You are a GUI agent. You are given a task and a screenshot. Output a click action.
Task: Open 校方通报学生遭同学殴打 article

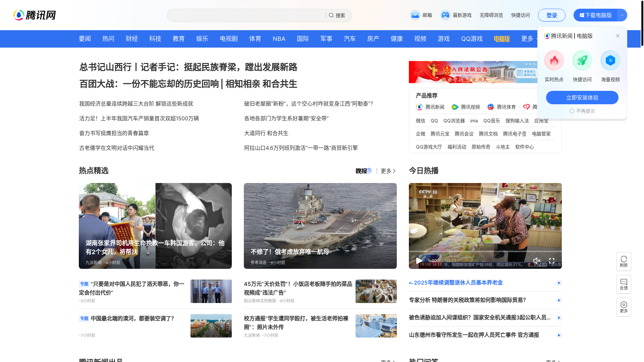coord(296,323)
